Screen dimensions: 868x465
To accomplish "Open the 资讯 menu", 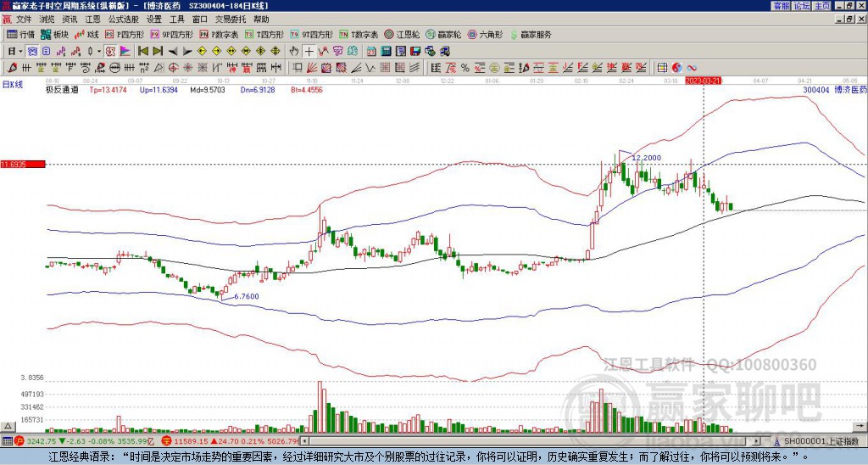I will tap(70, 20).
